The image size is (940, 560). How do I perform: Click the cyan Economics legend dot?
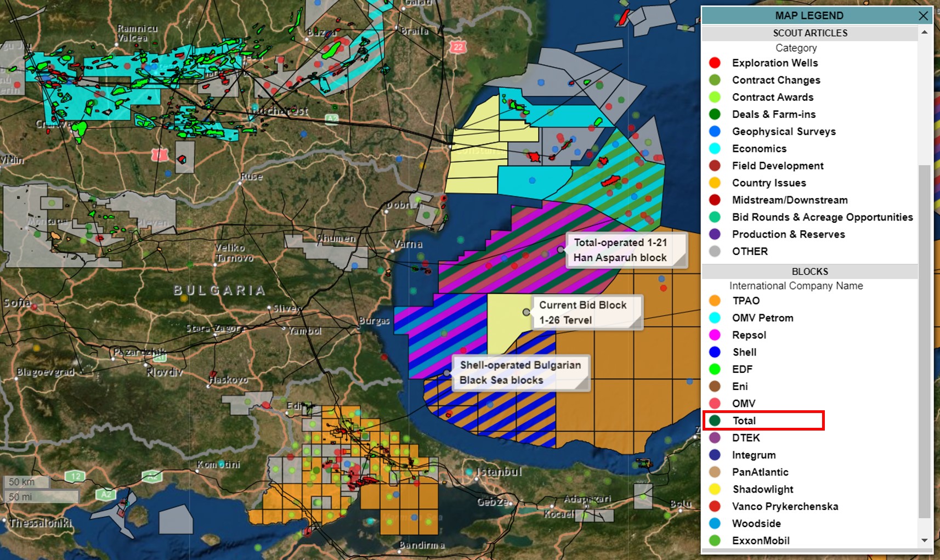pos(715,149)
